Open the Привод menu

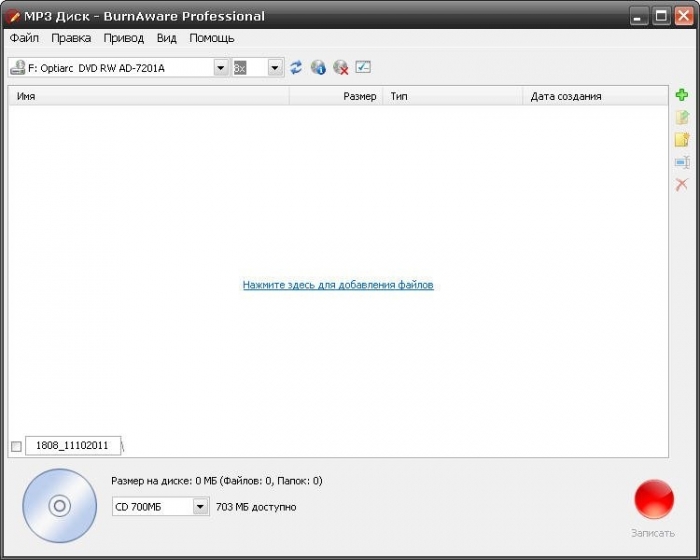(123, 38)
